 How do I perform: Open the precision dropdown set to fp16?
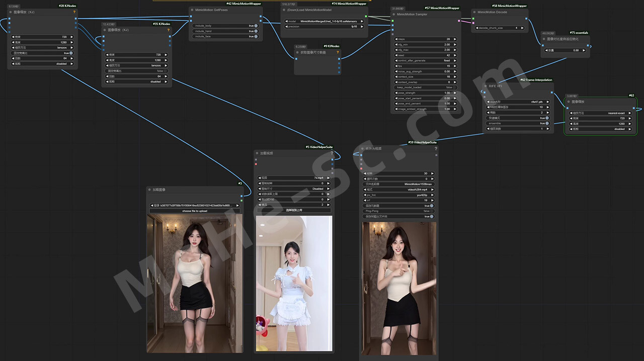[325, 27]
